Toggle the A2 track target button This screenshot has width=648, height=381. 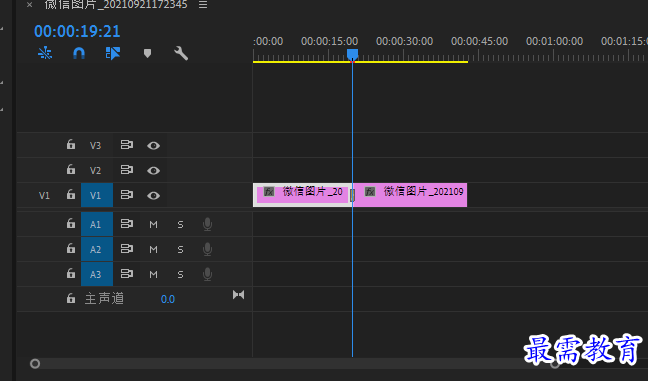pos(97,249)
